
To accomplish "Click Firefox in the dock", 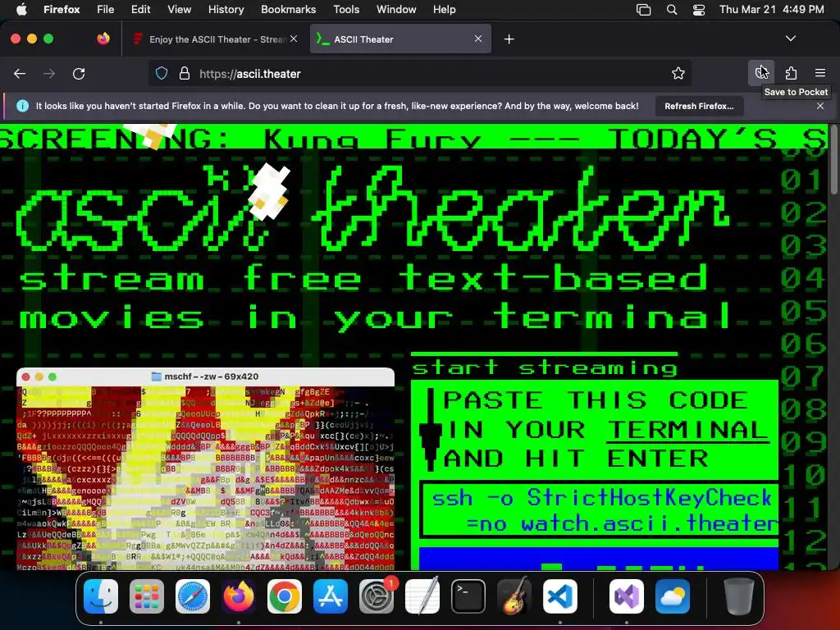I will (239, 596).
